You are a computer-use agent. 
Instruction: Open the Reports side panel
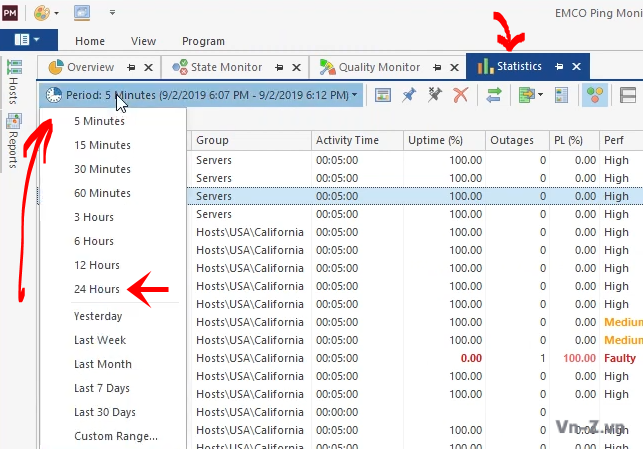pos(14,141)
